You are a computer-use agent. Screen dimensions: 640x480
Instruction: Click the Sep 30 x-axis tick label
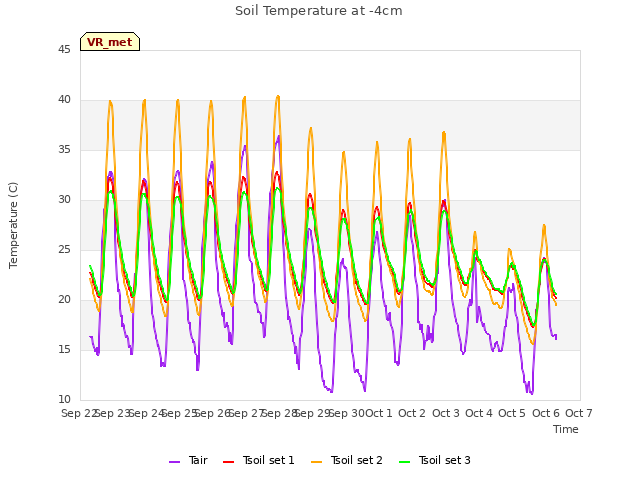(347, 413)
